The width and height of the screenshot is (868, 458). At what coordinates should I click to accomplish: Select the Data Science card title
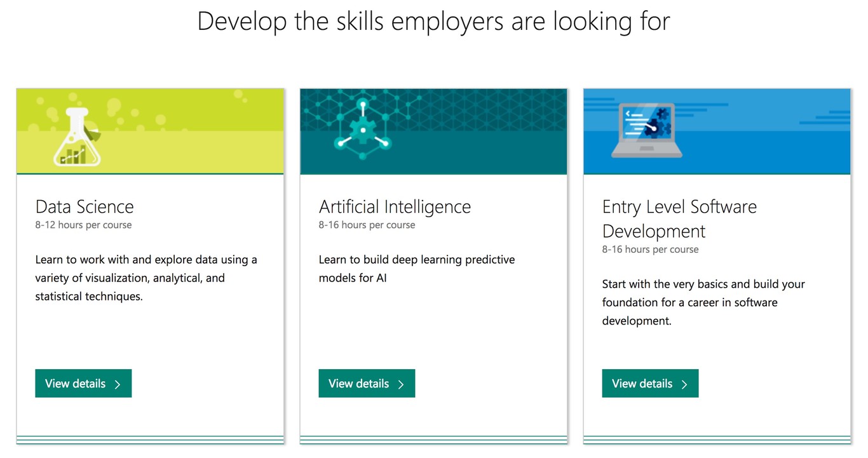pyautogui.click(x=85, y=206)
